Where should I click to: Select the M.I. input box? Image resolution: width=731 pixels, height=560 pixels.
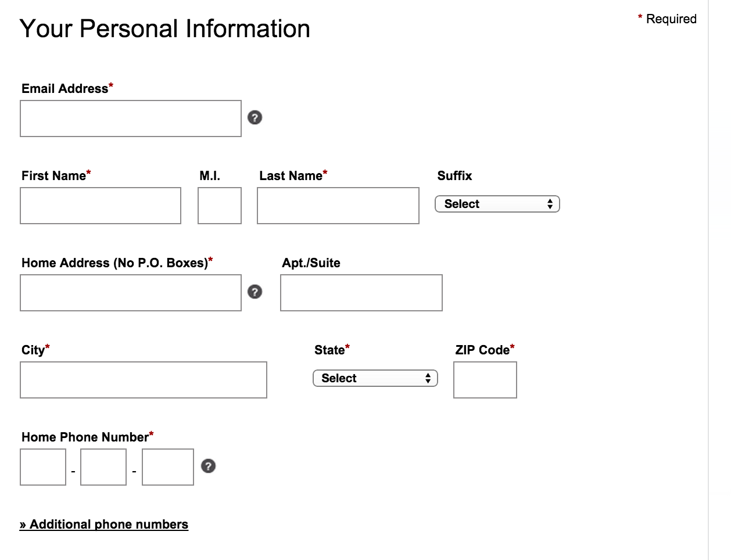pyautogui.click(x=220, y=206)
